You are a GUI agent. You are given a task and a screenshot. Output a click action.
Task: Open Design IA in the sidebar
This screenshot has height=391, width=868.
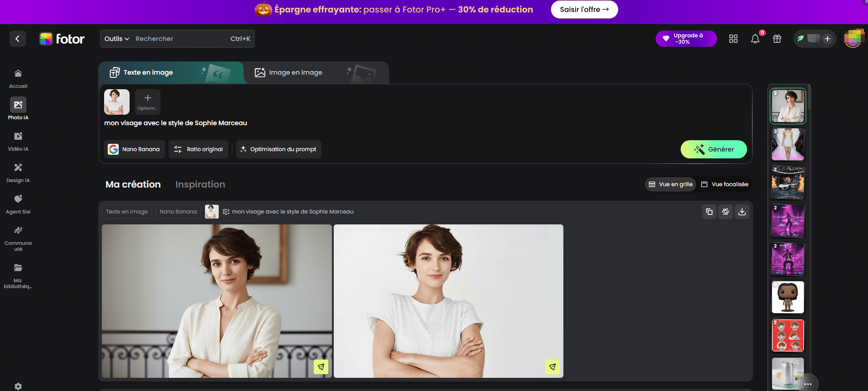pos(18,172)
